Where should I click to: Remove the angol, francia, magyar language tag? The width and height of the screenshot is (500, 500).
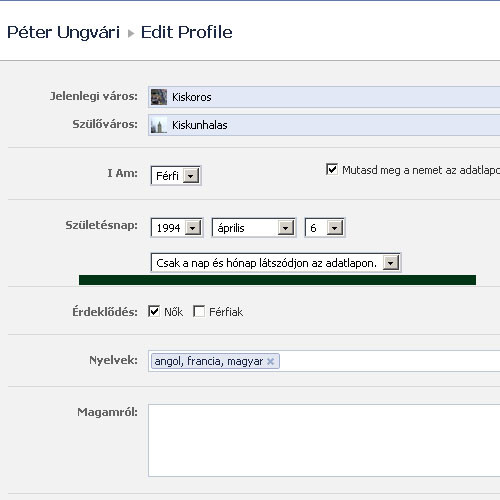click(271, 361)
